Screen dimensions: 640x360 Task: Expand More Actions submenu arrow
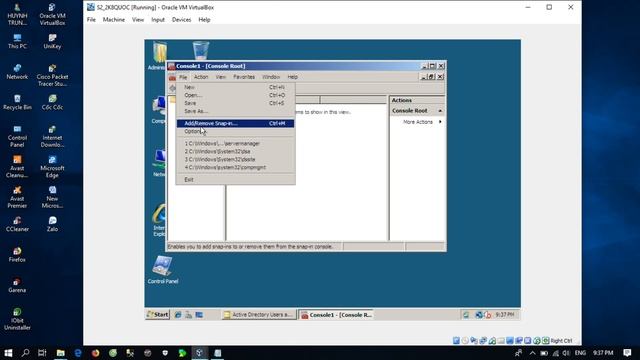click(440, 122)
